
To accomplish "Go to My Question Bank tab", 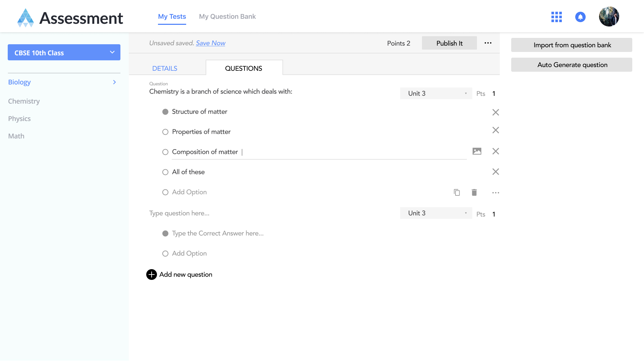I will (227, 16).
